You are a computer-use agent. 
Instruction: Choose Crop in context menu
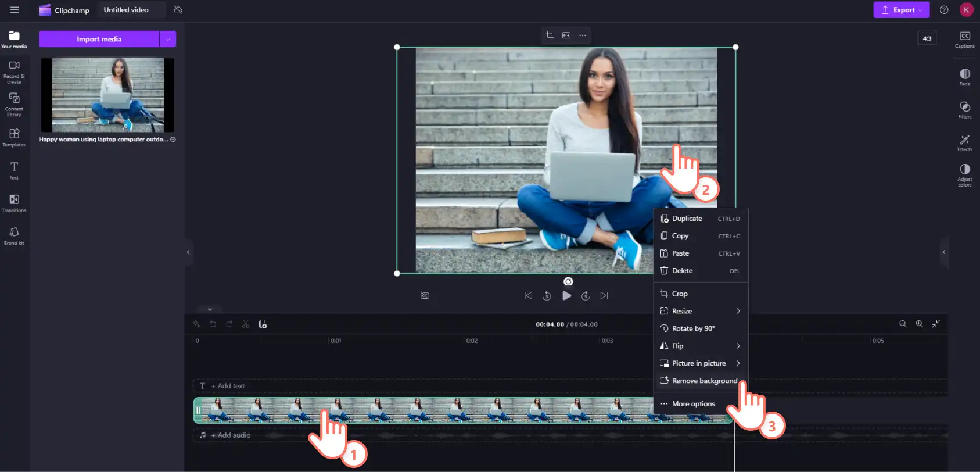pos(701,294)
